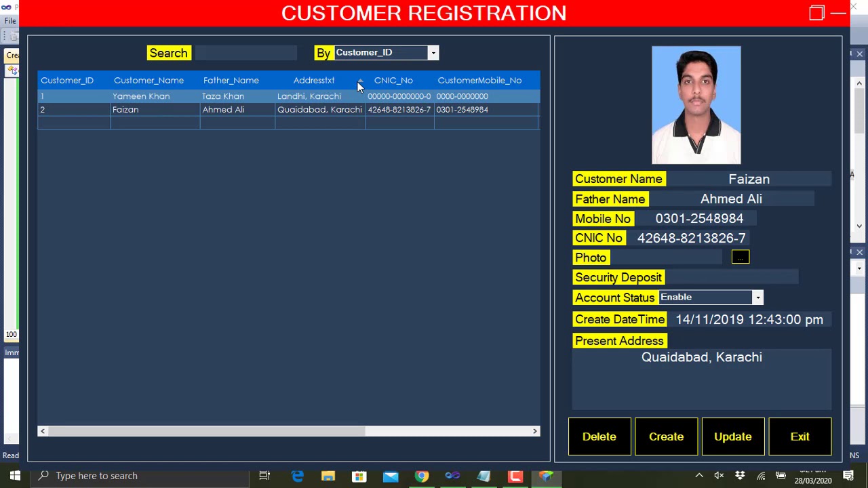
Task: Expand the Account Status dropdown
Action: [757, 298]
